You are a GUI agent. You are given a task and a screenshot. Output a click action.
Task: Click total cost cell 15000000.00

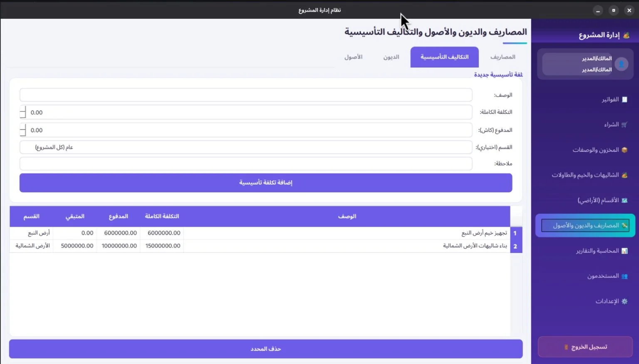coord(163,246)
